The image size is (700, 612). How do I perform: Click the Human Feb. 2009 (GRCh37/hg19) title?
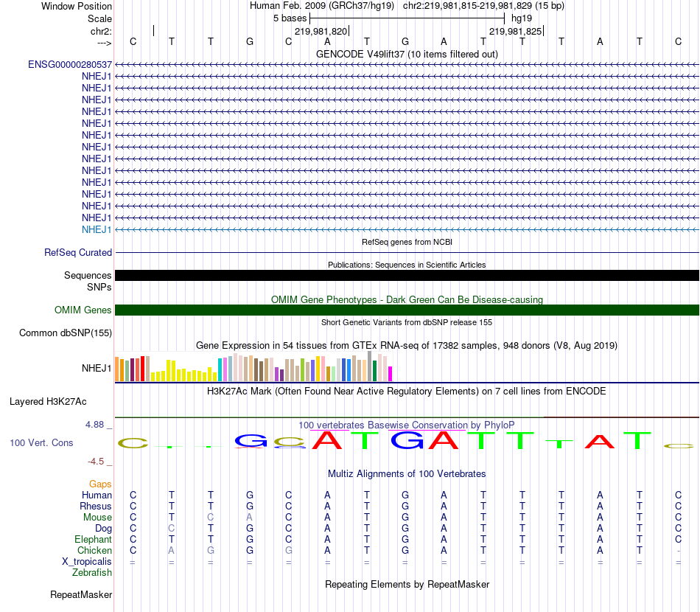(x=322, y=6)
